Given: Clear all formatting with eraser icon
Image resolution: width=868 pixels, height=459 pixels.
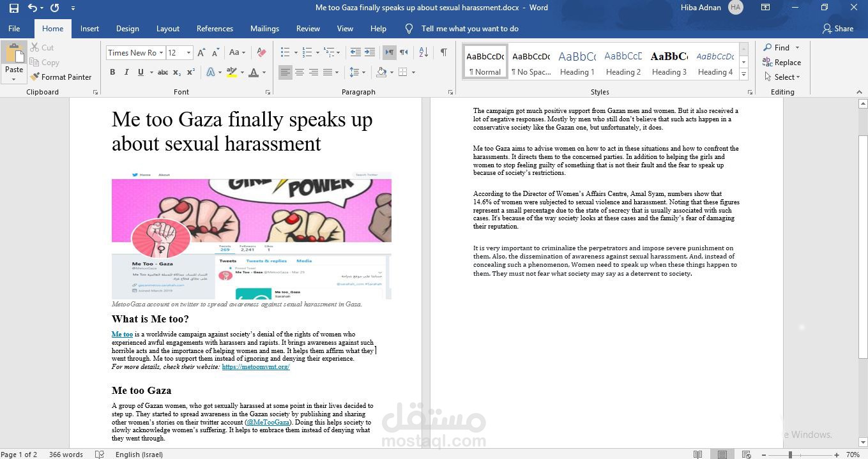Looking at the screenshot, I should tap(261, 52).
